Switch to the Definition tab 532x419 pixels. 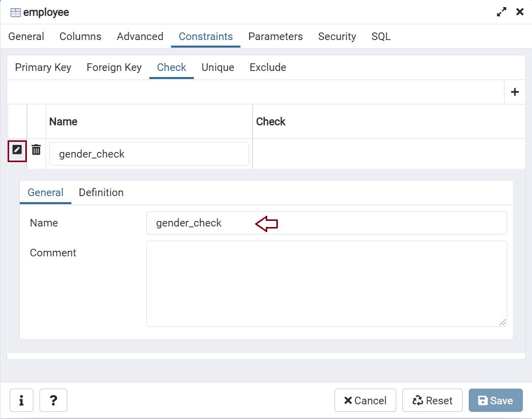(x=101, y=193)
